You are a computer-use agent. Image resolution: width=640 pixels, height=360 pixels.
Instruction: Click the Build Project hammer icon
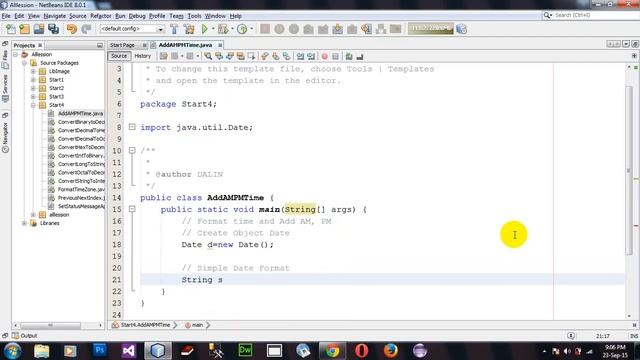[174, 29]
